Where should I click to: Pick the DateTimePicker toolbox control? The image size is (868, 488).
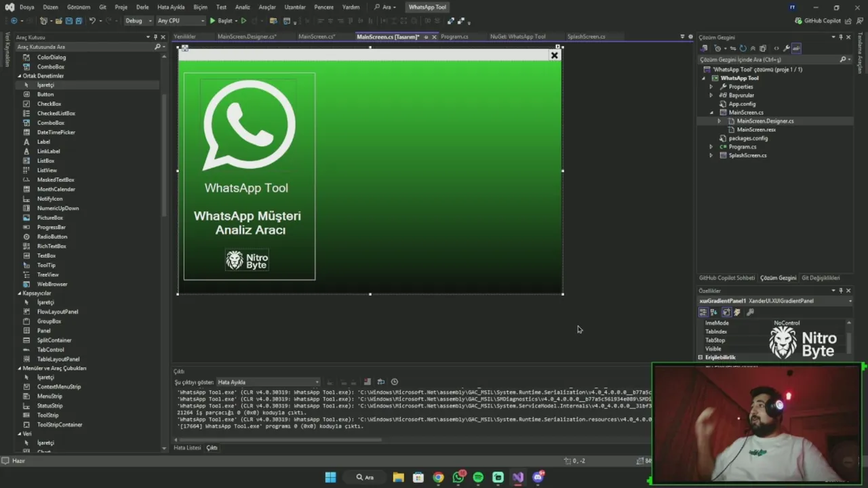coord(56,132)
